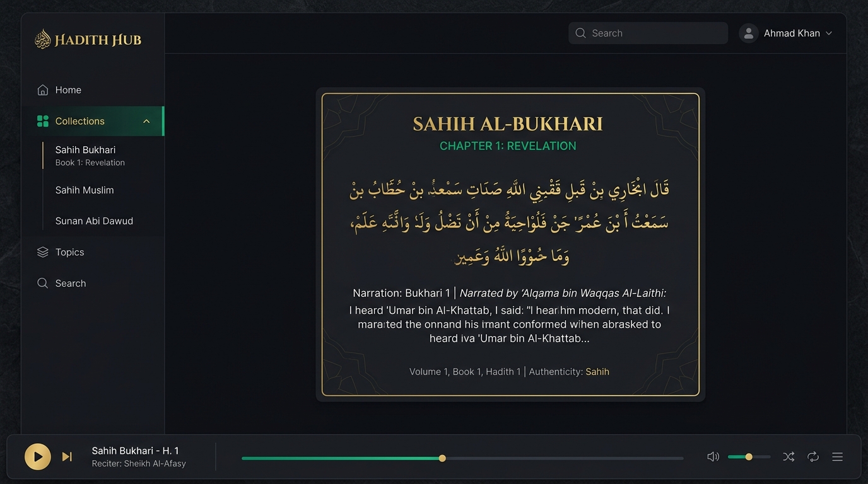868x484 pixels.
Task: Click the Topics layers icon
Action: coord(43,252)
